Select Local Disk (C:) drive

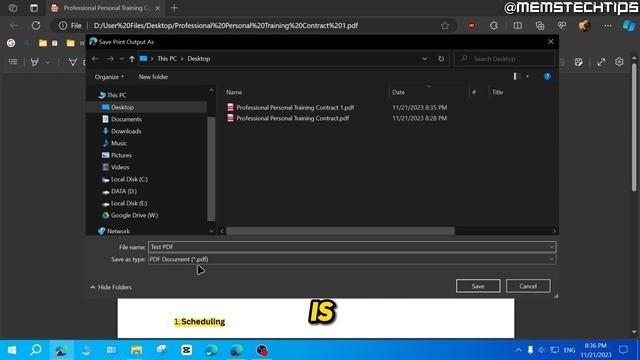125,179
